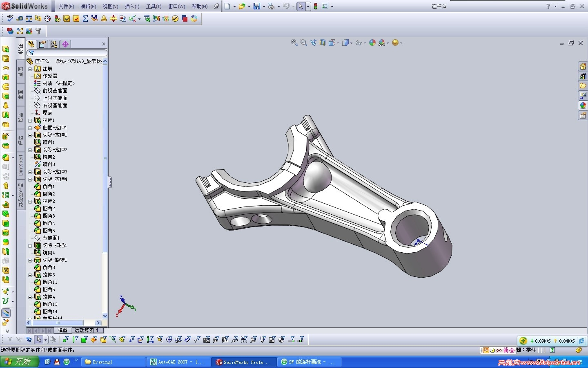Click the feature tree vertical scrollbar down arrow

105,316
